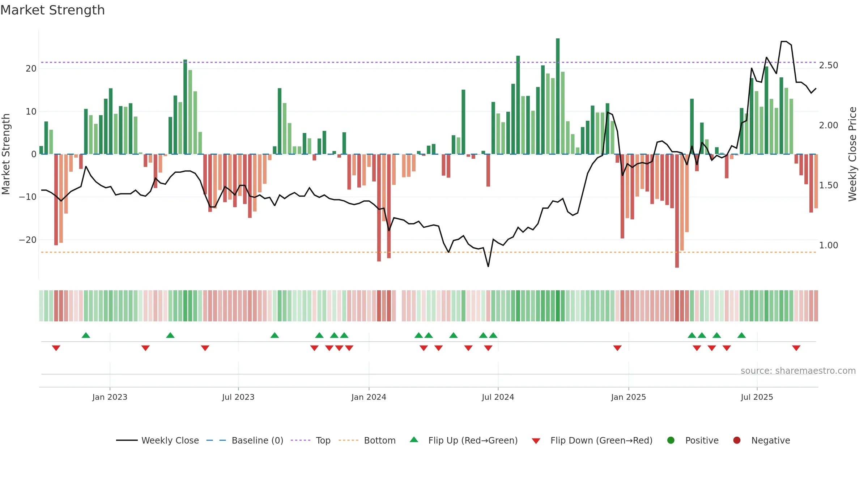
Task: Click the source: sharemaestro.com text
Action: coord(798,371)
